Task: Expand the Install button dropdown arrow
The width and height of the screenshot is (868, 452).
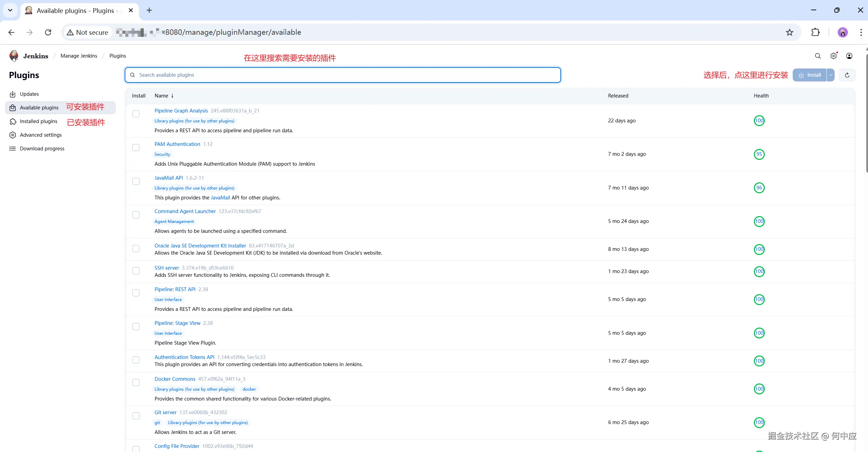Action: 831,75
